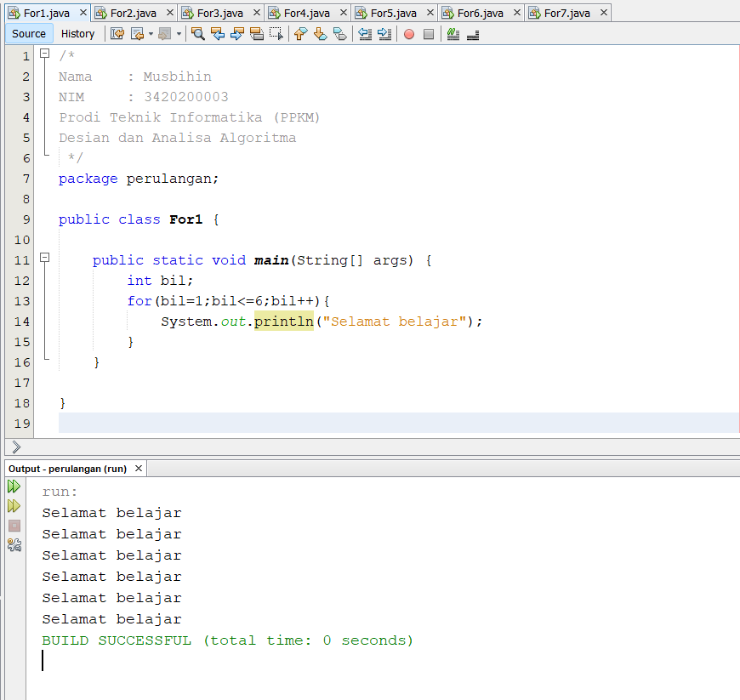Screen dimensions: 740x700
Task: Click the main method name
Action: pos(271,260)
